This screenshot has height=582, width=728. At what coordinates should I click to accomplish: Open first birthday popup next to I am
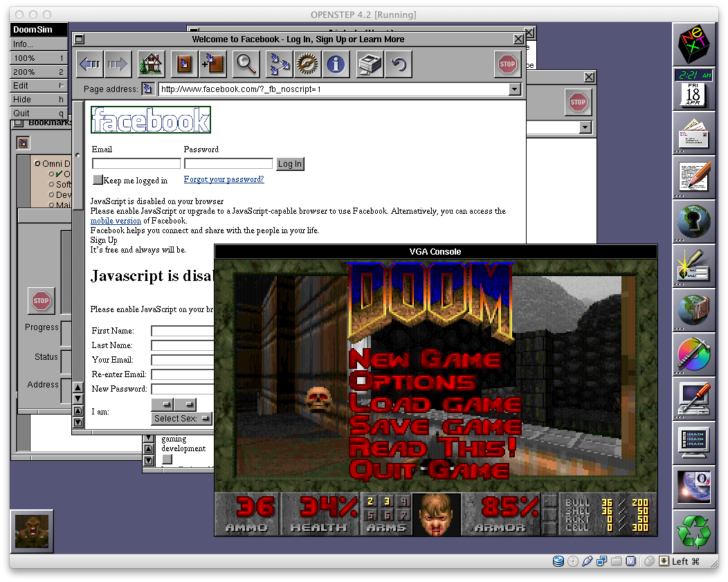[163, 403]
